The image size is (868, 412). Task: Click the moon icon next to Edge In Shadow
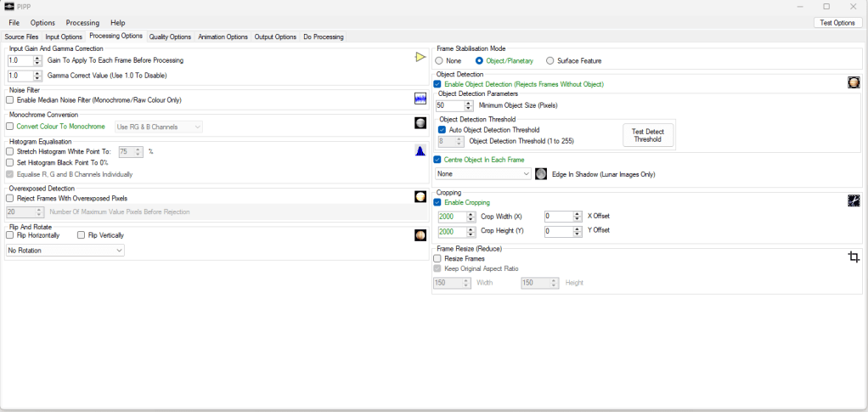point(541,174)
